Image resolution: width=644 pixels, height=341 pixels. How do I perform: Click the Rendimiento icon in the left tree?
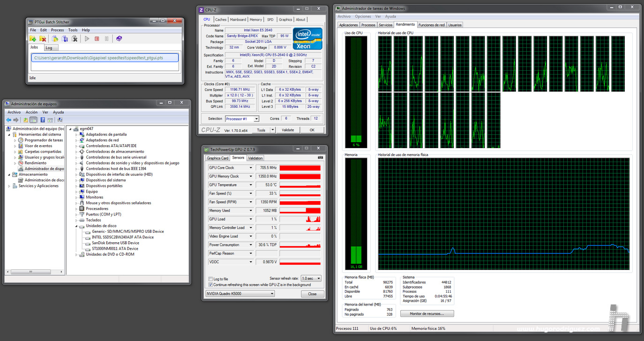pos(21,163)
